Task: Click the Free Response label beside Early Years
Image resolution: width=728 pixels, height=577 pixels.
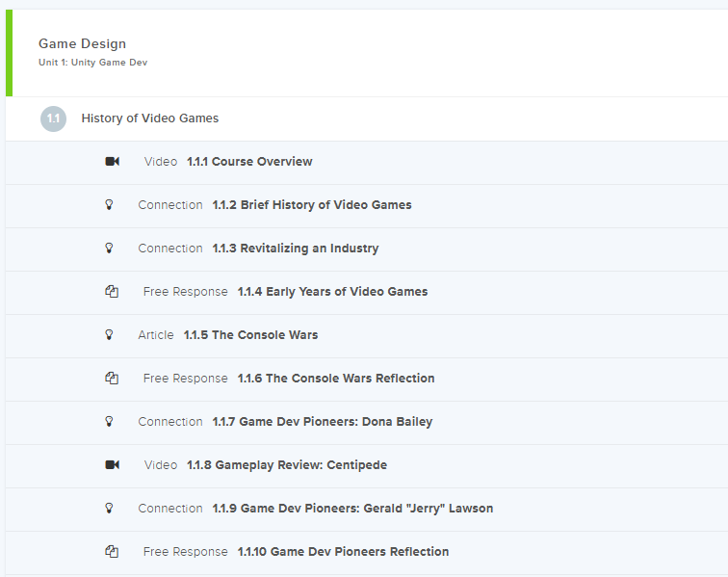Action: pyautogui.click(x=185, y=291)
